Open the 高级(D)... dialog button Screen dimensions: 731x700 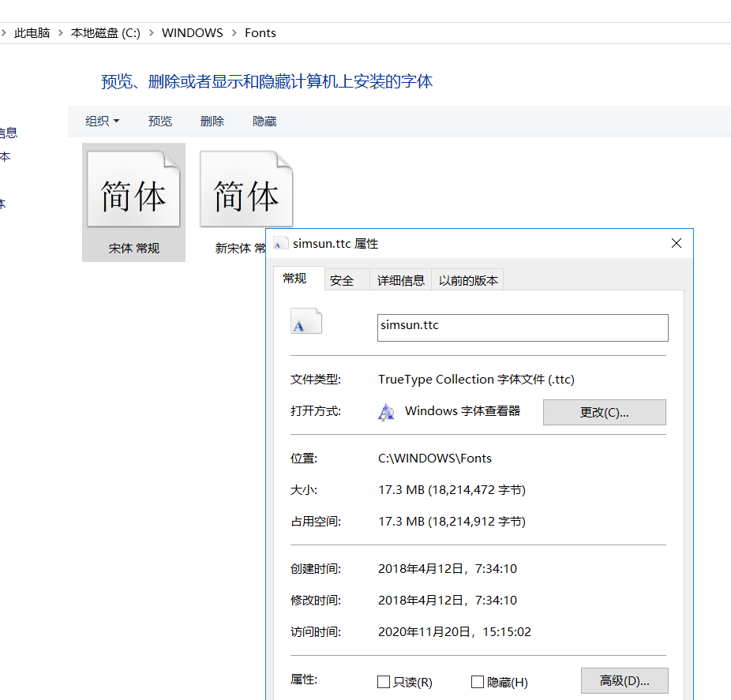[624, 680]
